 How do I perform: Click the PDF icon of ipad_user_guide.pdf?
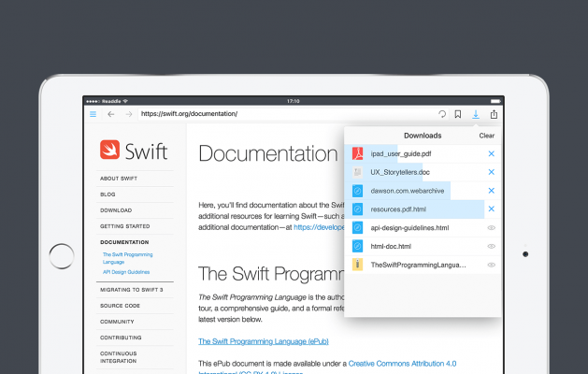(357, 153)
